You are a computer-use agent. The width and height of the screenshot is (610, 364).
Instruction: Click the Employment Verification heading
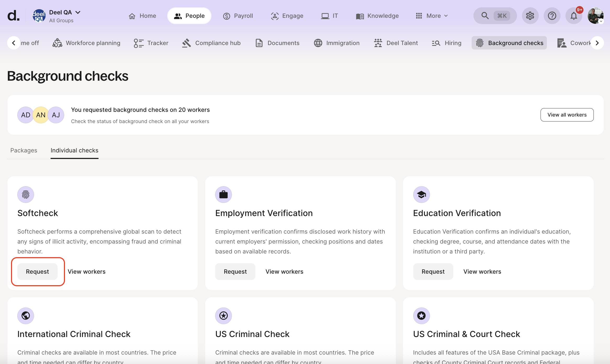coord(264,213)
